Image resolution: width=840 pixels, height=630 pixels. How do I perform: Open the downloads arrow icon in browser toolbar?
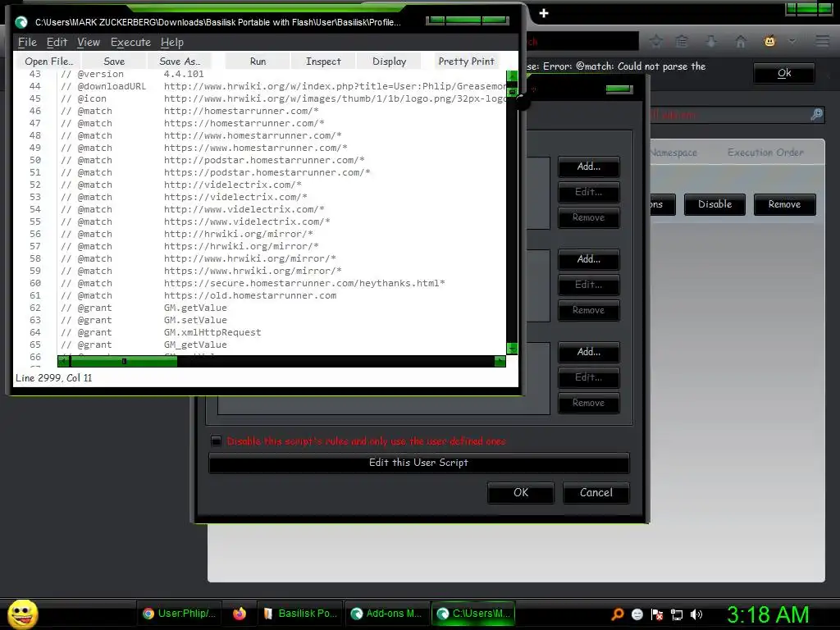tap(711, 41)
